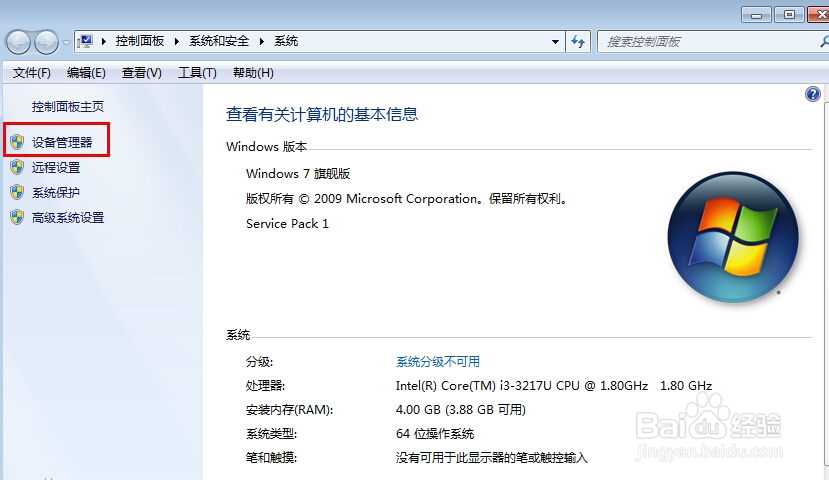The height and width of the screenshot is (480, 829).
Task: Click the shield icon beside 设备管理器
Action: tap(17, 142)
